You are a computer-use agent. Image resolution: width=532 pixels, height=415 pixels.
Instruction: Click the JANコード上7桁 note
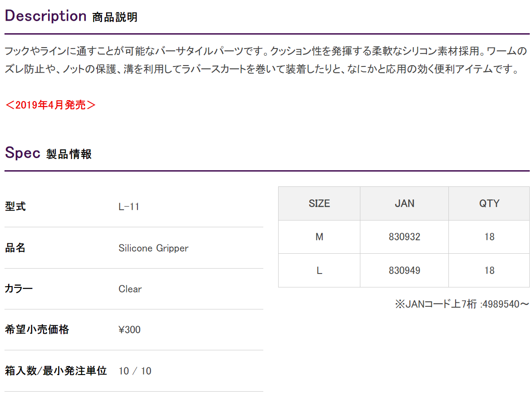(x=462, y=305)
